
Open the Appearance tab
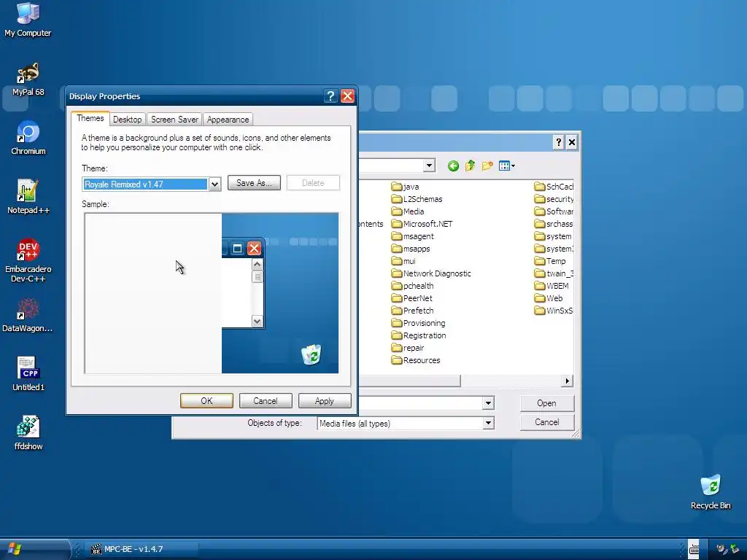point(228,120)
